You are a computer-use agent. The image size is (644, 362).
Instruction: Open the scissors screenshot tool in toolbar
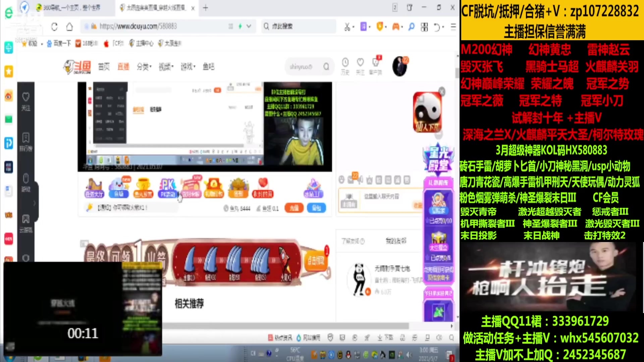pyautogui.click(x=346, y=26)
